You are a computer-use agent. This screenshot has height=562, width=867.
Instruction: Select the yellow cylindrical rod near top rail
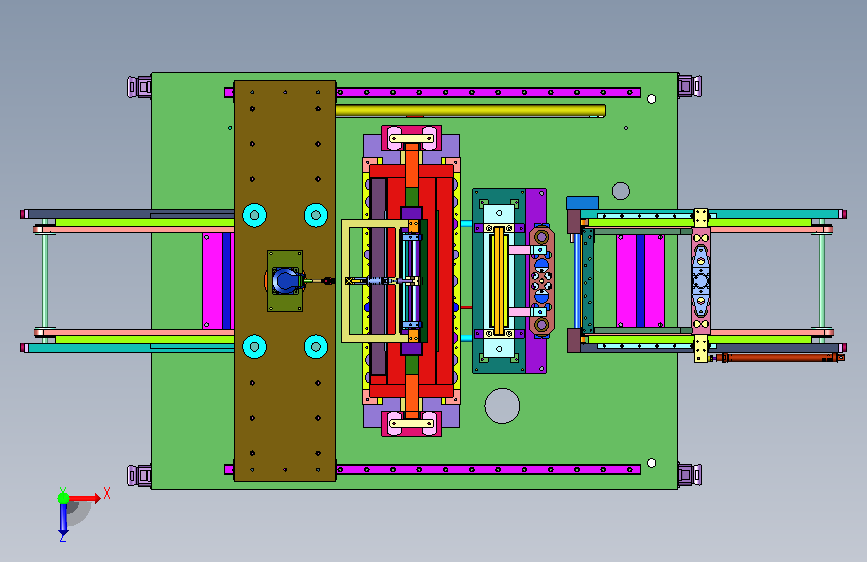point(471,111)
